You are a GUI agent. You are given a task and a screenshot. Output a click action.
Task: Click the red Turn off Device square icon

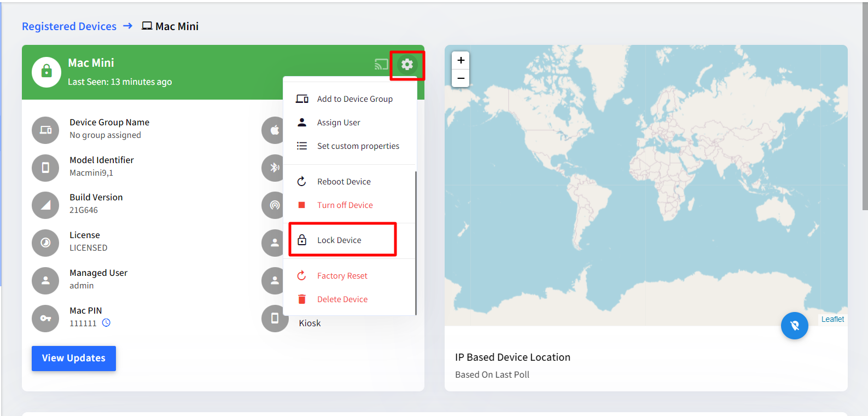(x=301, y=205)
